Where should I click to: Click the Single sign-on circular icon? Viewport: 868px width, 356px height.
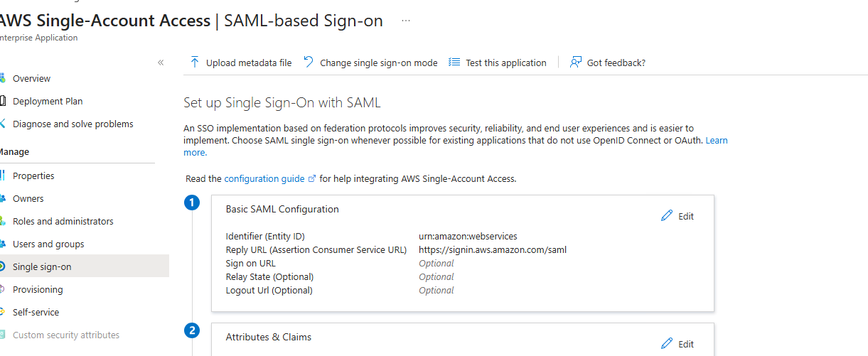tap(2, 266)
